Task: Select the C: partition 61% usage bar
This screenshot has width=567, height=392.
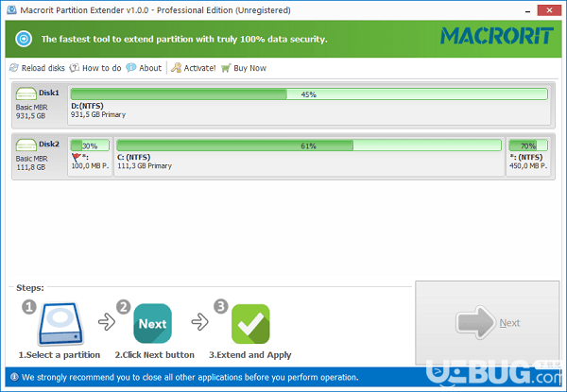Action: pos(309,145)
